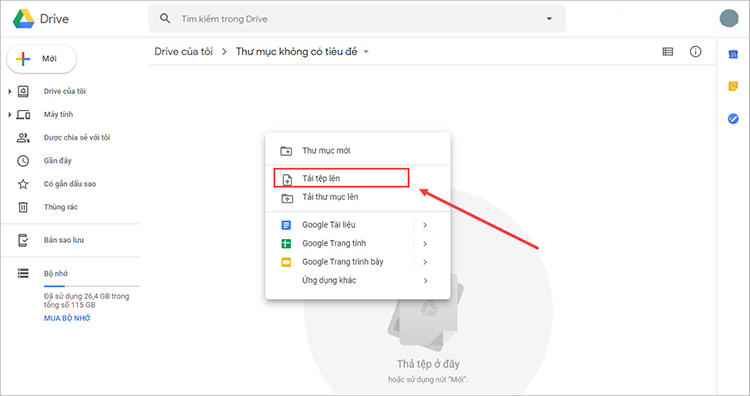The height and width of the screenshot is (396, 750).
Task: Open 'Bản sao lưu' label
Action: (64, 240)
